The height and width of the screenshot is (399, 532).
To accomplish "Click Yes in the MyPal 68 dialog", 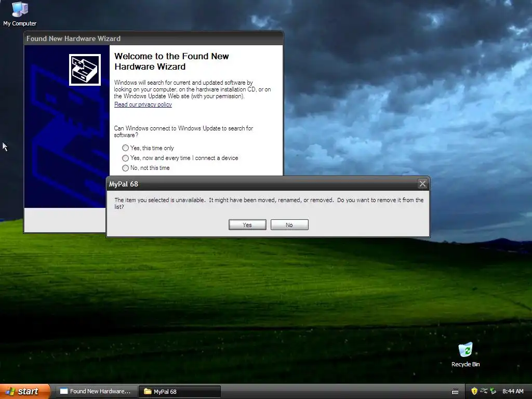I will 247,224.
